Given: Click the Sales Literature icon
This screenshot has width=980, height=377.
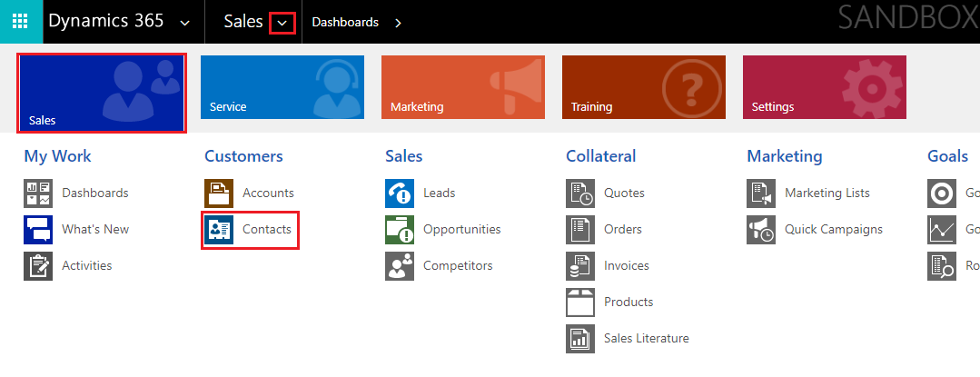Looking at the screenshot, I should coord(580,339).
